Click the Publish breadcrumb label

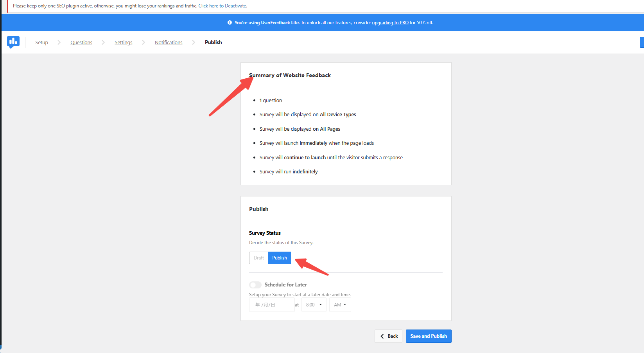[213, 42]
